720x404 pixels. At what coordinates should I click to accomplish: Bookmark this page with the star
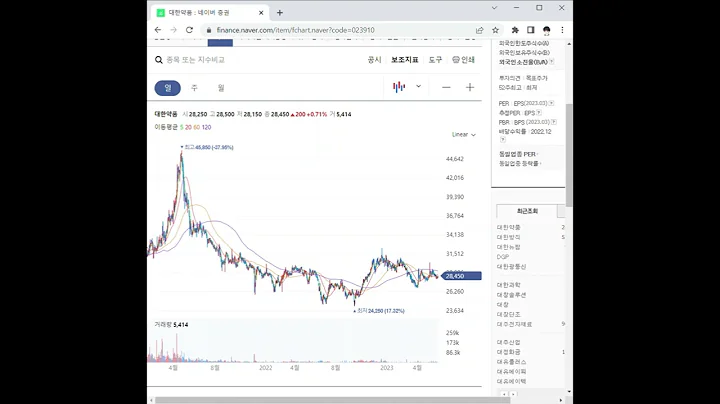495,30
